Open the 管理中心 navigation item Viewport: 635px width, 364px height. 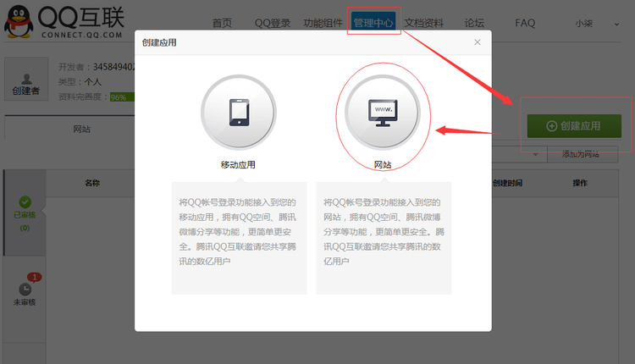click(373, 23)
